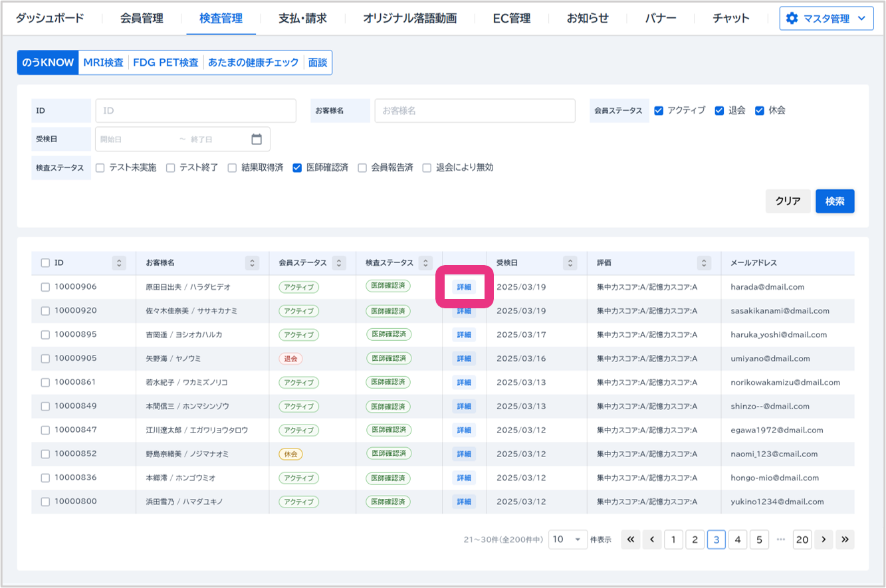This screenshot has height=588, width=886.
Task: Sort by お客様名 column arrows
Action: 252,263
